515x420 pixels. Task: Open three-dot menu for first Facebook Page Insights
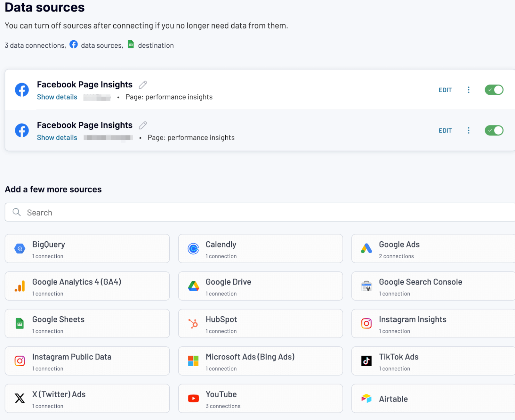click(x=468, y=90)
